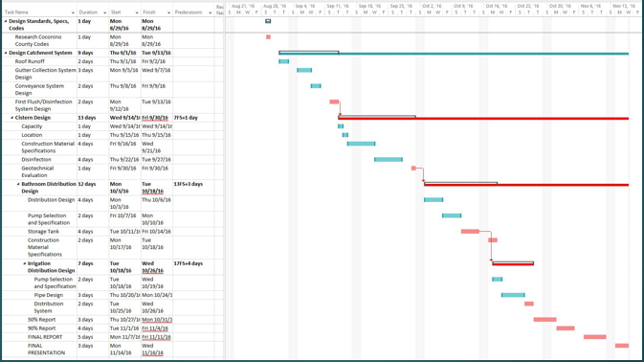Collapse the Bathroom Distribution Design summary task

pyautogui.click(x=18, y=184)
